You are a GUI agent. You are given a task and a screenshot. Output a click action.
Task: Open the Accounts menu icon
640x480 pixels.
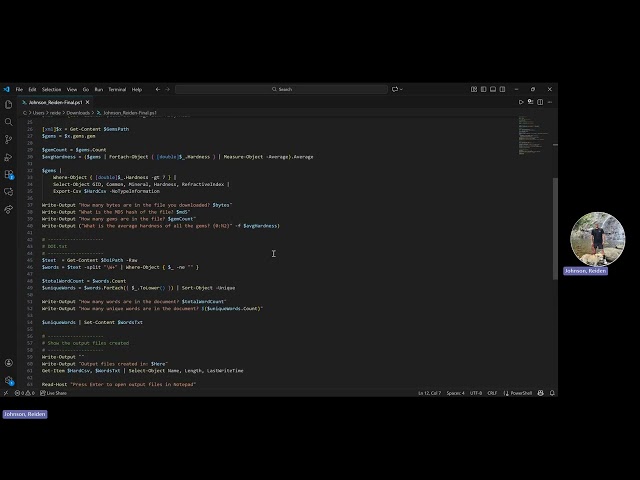[8, 363]
